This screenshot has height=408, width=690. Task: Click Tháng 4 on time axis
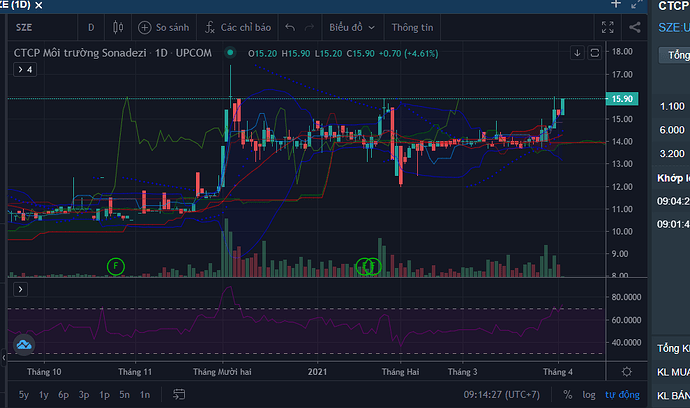coord(558,372)
